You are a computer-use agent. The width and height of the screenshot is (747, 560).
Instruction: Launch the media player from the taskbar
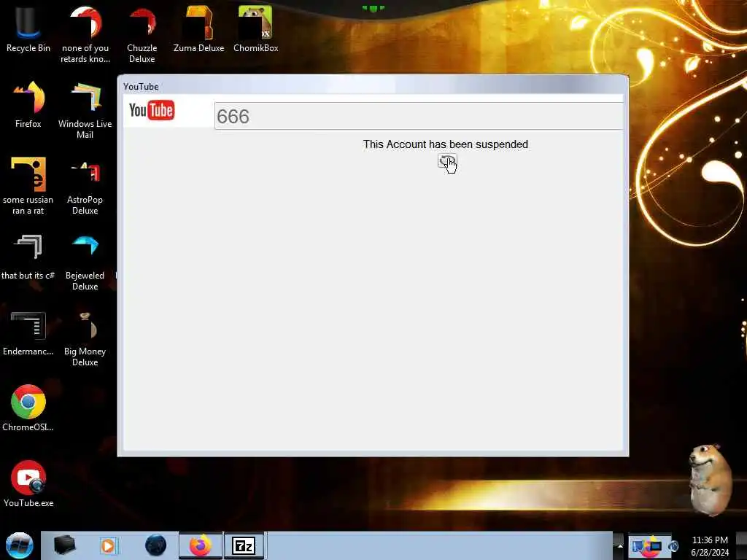click(x=108, y=545)
